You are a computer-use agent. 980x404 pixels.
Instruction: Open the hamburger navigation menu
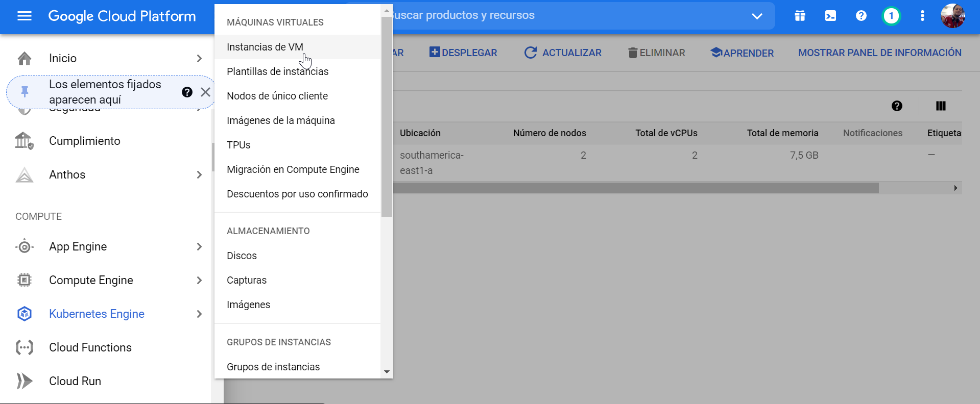(x=25, y=16)
